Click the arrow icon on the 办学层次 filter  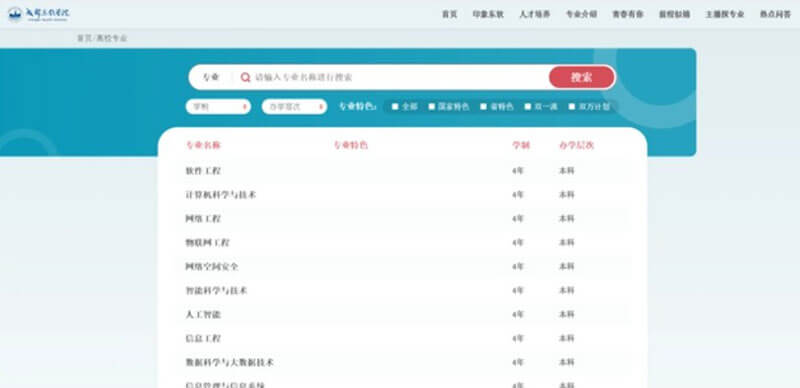coord(321,107)
